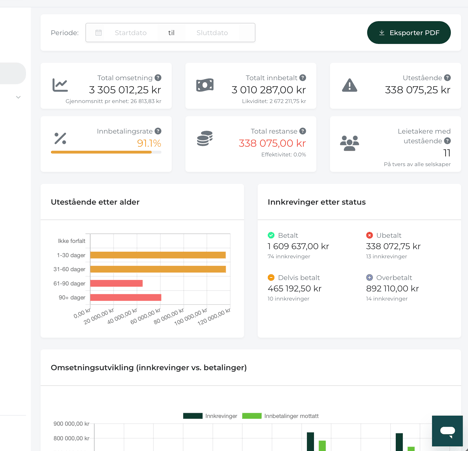Click the Delvis betalt amount 465 192,50 kr
Screen dimensions: 468x451
(295, 289)
